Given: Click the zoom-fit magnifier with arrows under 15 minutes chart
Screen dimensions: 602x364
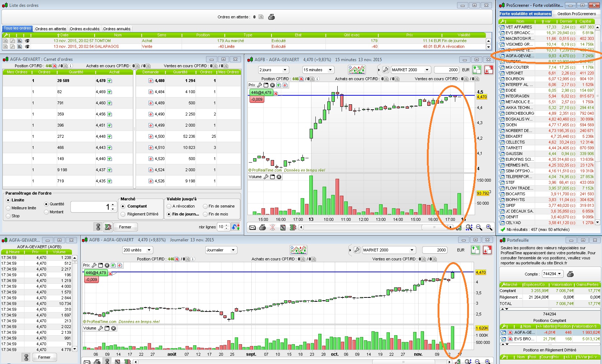Looking at the screenshot, I should (x=469, y=227).
